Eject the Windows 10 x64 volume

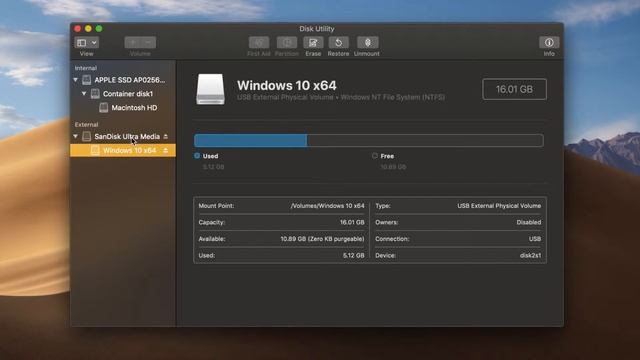pyautogui.click(x=166, y=150)
